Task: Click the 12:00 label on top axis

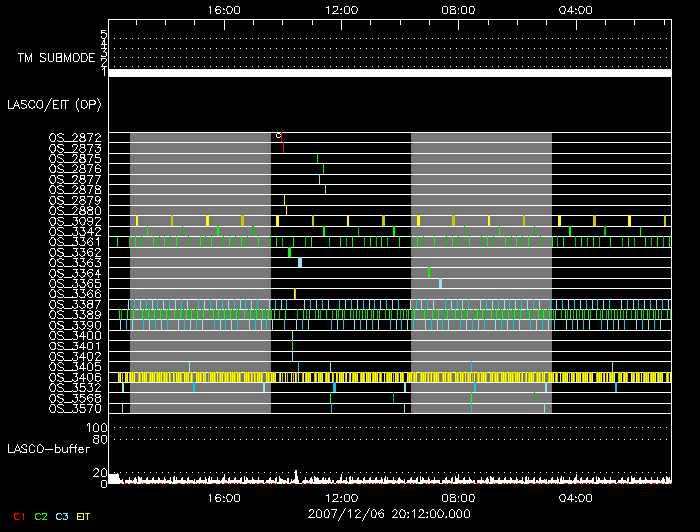Action: click(x=342, y=9)
